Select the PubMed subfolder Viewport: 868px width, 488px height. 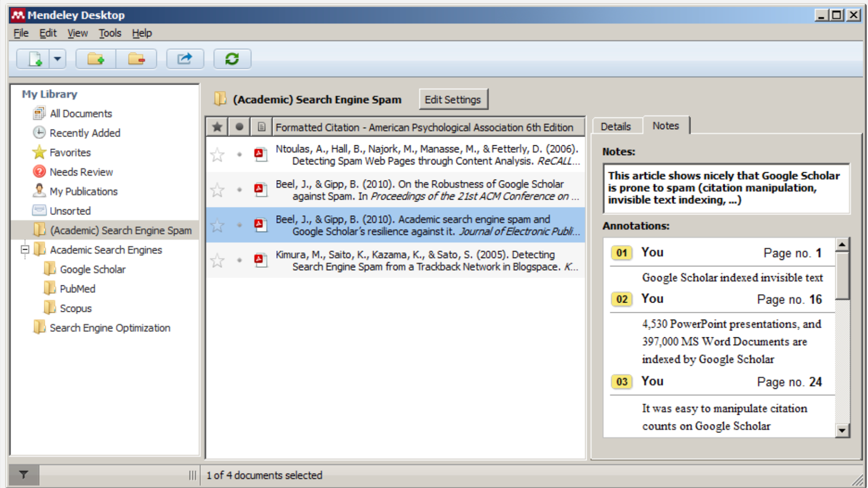pos(77,289)
